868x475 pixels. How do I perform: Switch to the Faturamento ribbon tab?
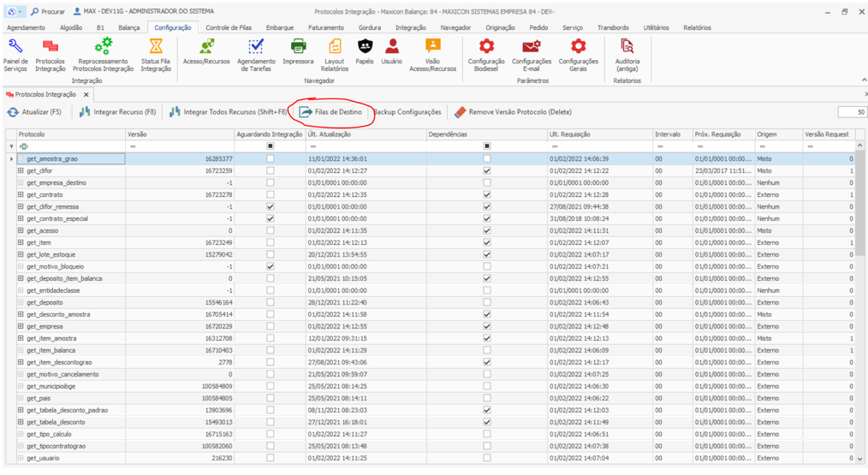click(326, 27)
